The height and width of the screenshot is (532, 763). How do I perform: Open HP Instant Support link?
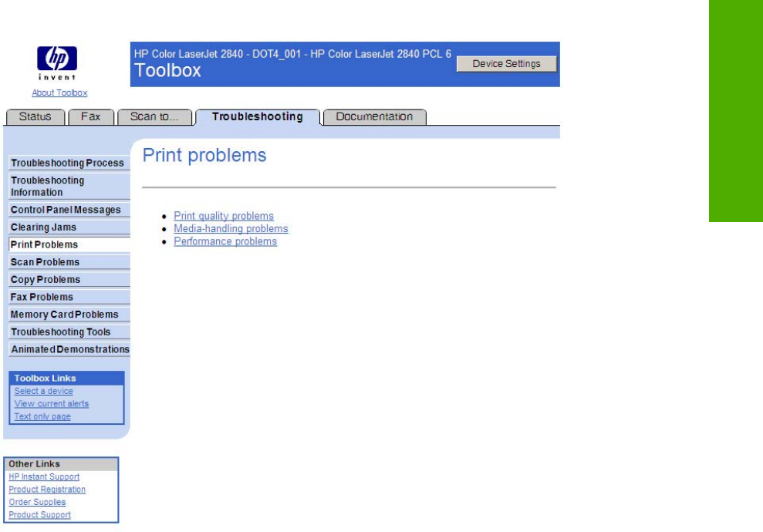44,476
